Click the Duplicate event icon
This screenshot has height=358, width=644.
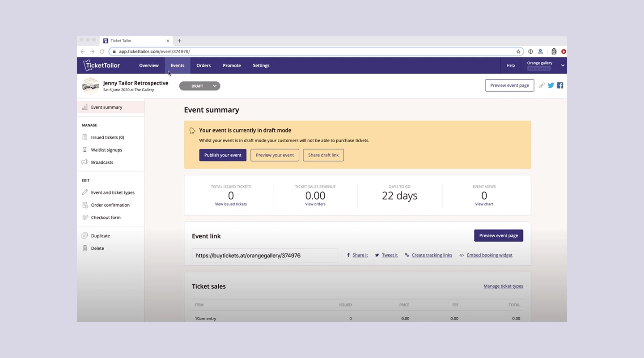[85, 235]
